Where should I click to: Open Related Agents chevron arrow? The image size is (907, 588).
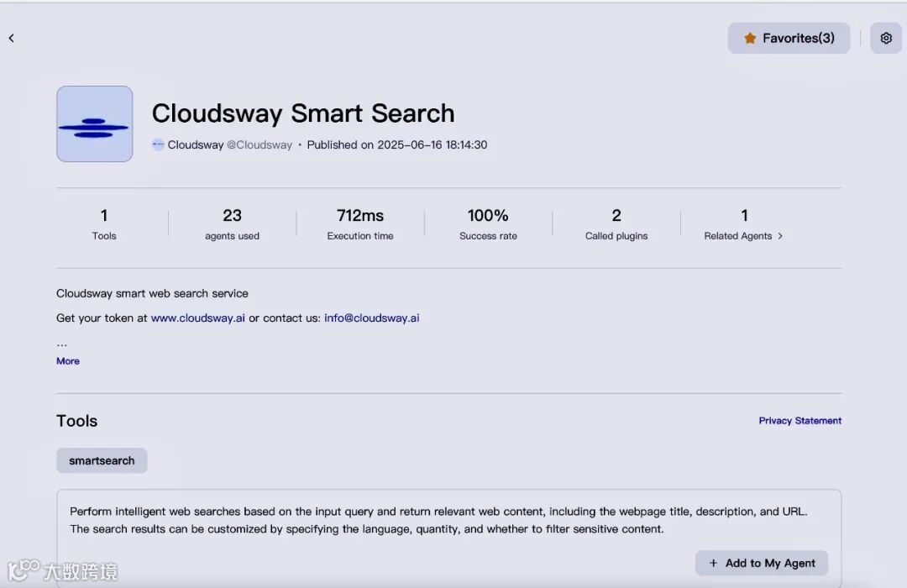pos(780,236)
